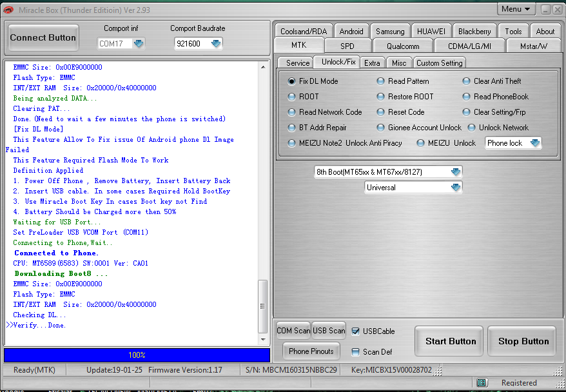Select the Read PhoneBook option

tap(466, 97)
